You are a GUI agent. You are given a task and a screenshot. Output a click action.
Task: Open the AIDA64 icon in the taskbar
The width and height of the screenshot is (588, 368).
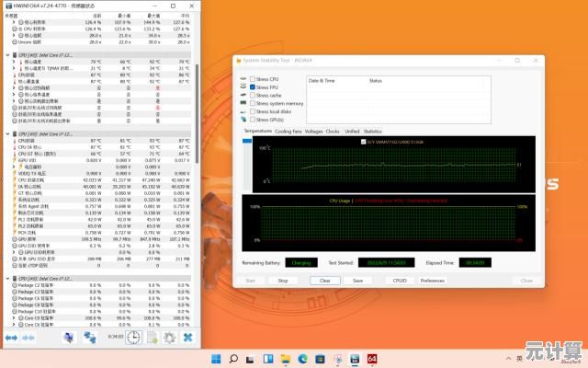(x=372, y=358)
